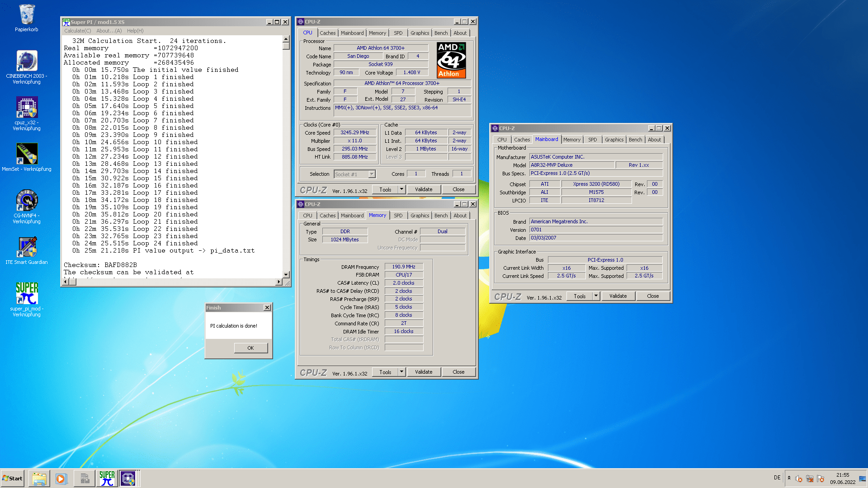Click Super PI horizontal scrollbar right arrow

[x=278, y=282]
